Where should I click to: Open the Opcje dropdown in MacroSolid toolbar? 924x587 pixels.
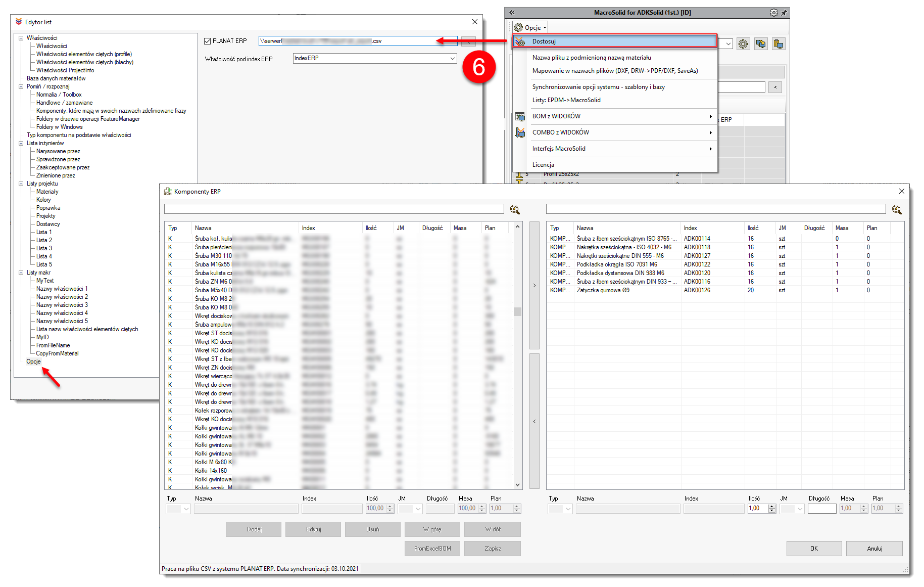(530, 27)
